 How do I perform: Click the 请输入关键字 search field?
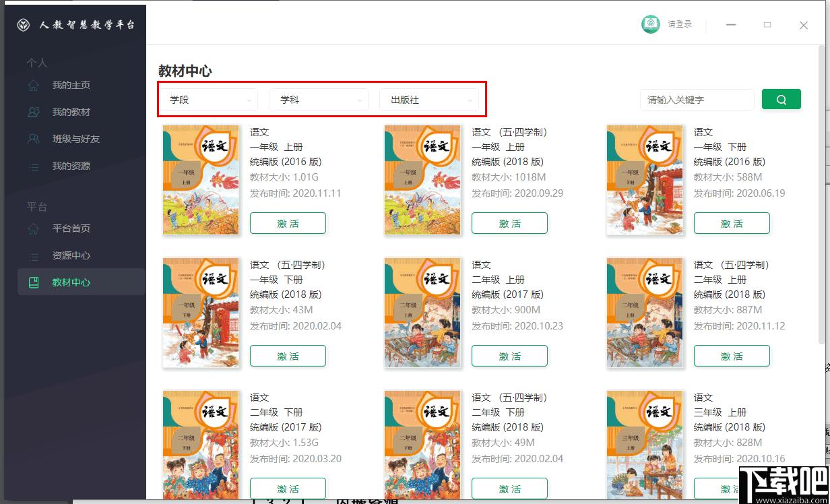(697, 99)
